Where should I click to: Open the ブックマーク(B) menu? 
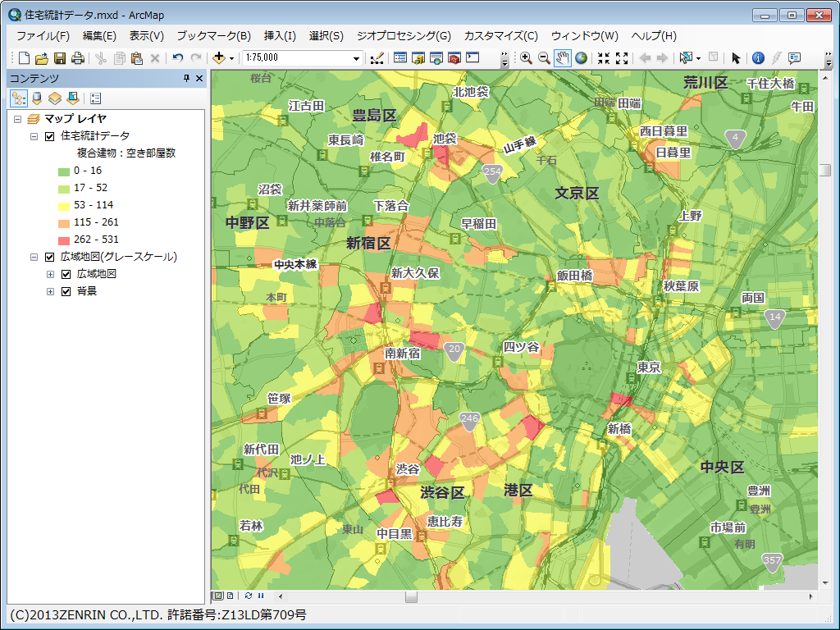214,36
